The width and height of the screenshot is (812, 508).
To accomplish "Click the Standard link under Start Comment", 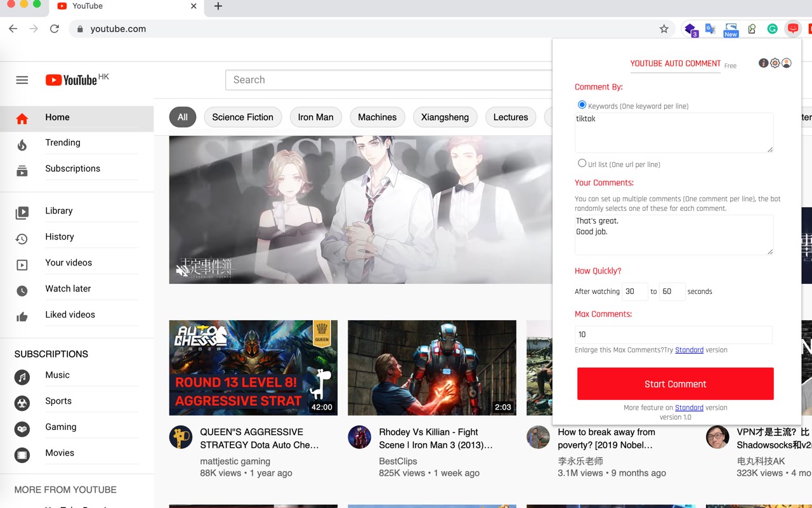I will 689,408.
